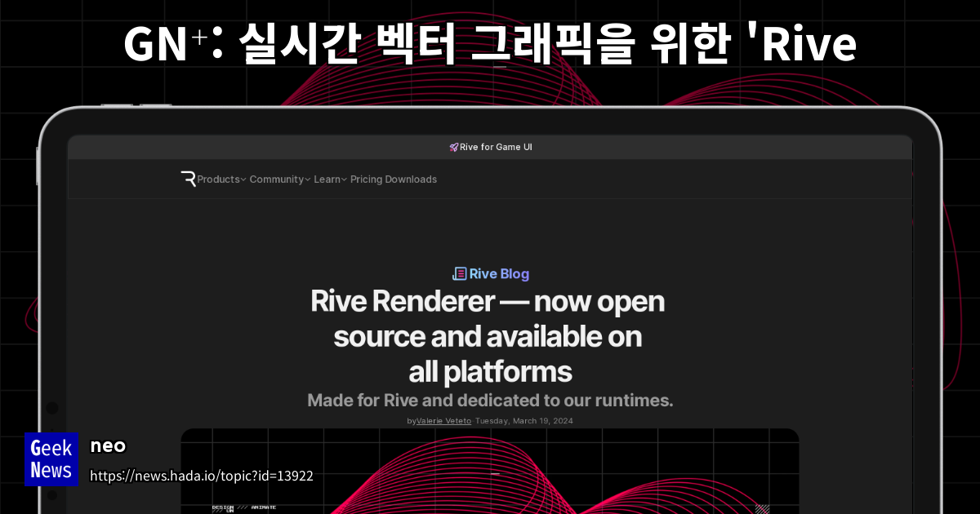This screenshot has height=514, width=980.
Task: Expand the Community menu
Action: click(x=276, y=179)
